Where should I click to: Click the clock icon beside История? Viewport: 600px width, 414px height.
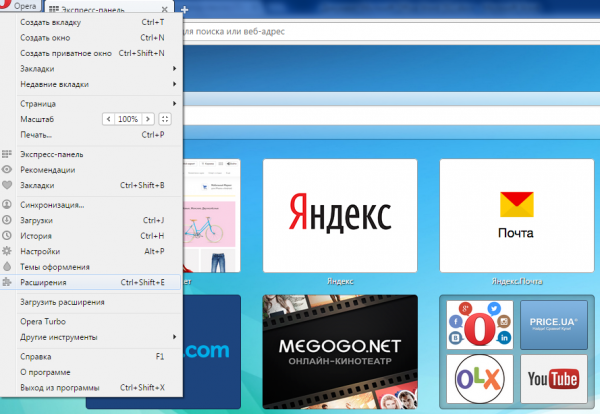(7, 236)
